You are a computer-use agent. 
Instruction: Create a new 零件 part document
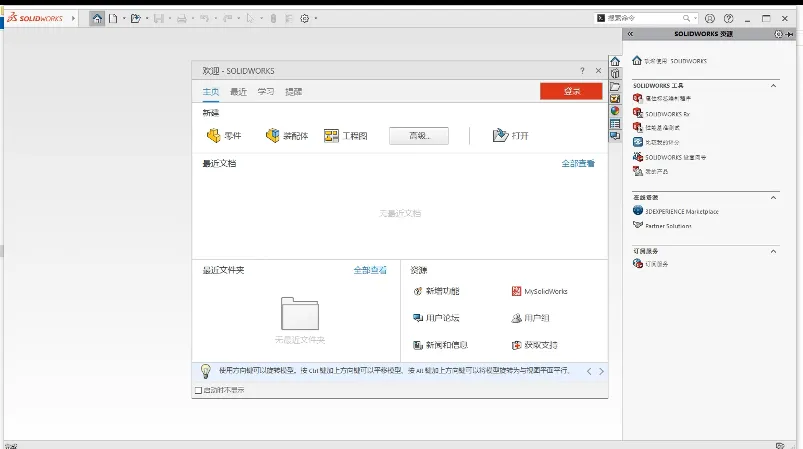tap(224, 136)
